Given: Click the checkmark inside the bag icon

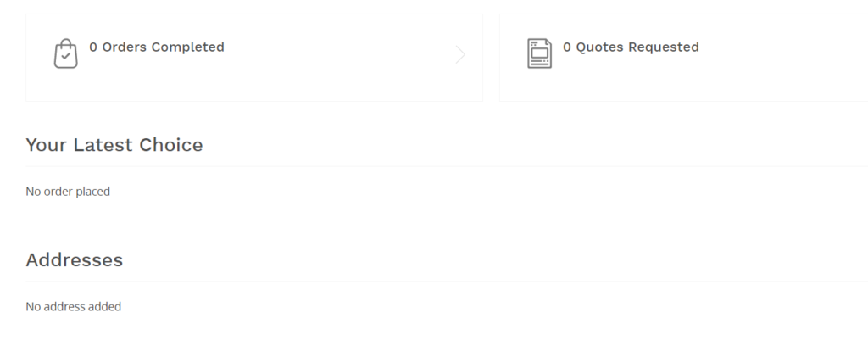Looking at the screenshot, I should coord(65,57).
